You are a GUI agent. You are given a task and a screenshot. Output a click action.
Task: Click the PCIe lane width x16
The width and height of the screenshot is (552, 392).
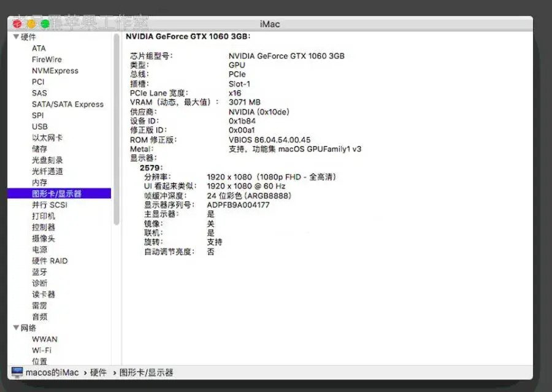click(x=235, y=93)
